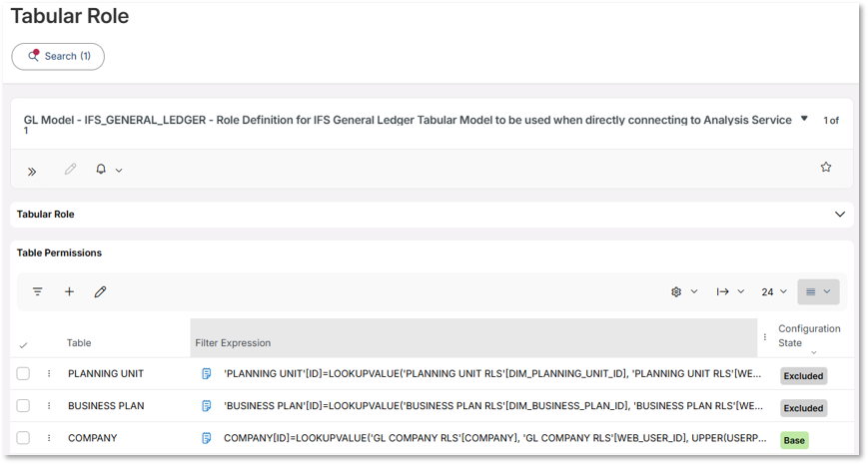Sort by the Table column header
The image size is (868, 464).
pyautogui.click(x=79, y=343)
